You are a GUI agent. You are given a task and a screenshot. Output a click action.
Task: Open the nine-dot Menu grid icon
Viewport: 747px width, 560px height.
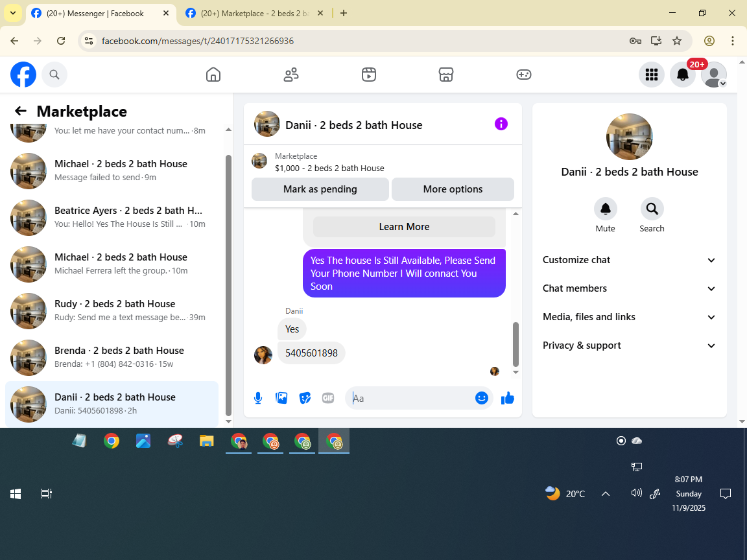pos(651,75)
